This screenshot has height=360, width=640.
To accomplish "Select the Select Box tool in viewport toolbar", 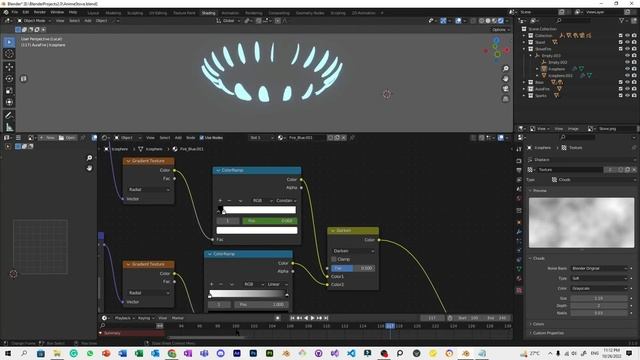I will coord(9,42).
